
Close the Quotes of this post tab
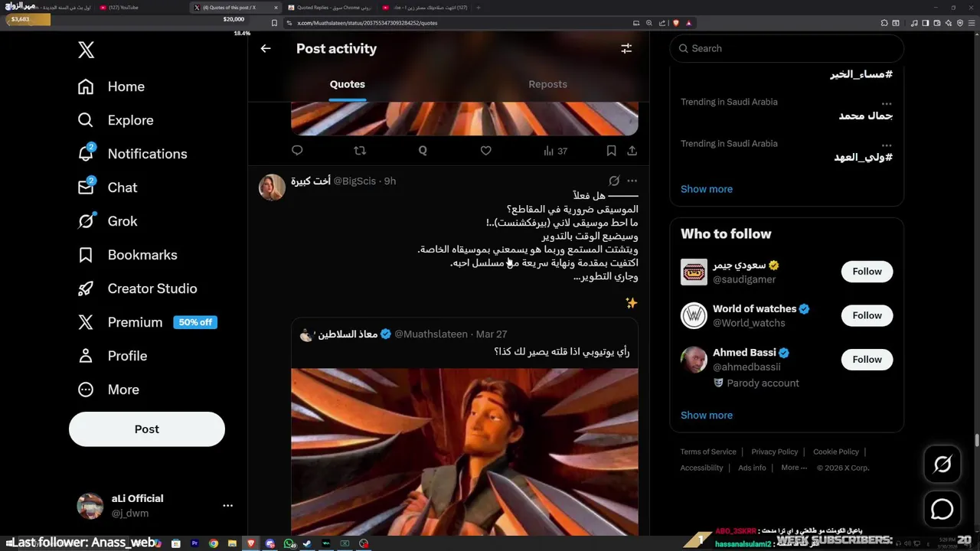(x=276, y=8)
